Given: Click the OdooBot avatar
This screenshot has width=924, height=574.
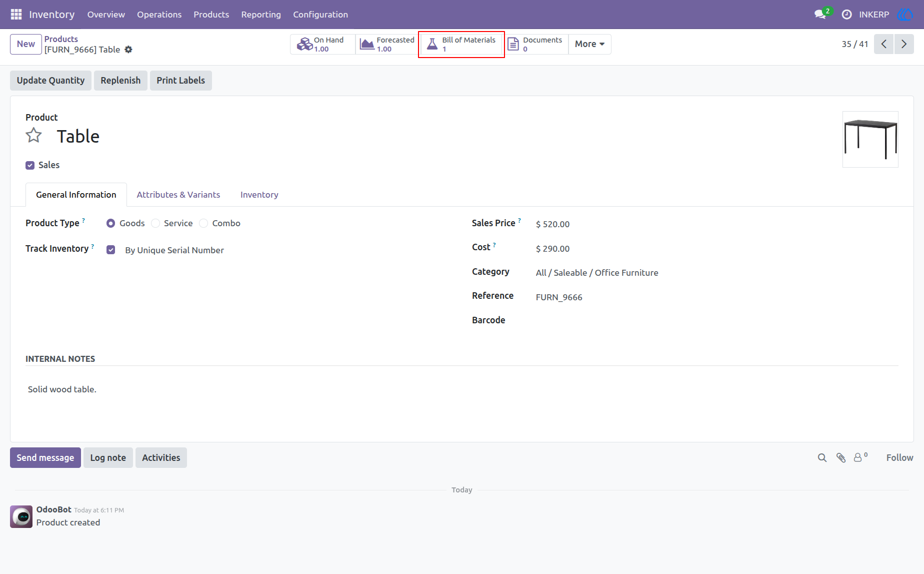Looking at the screenshot, I should pos(21,516).
